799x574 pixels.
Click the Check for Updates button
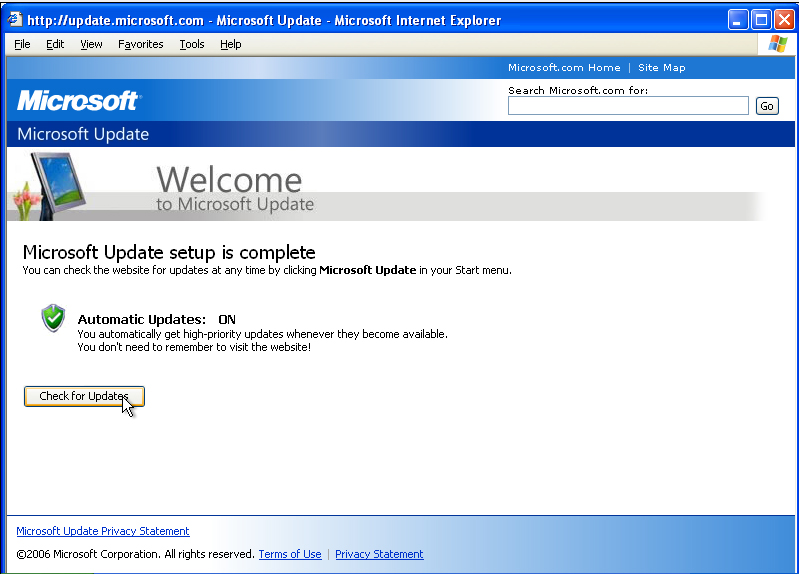coord(85,397)
